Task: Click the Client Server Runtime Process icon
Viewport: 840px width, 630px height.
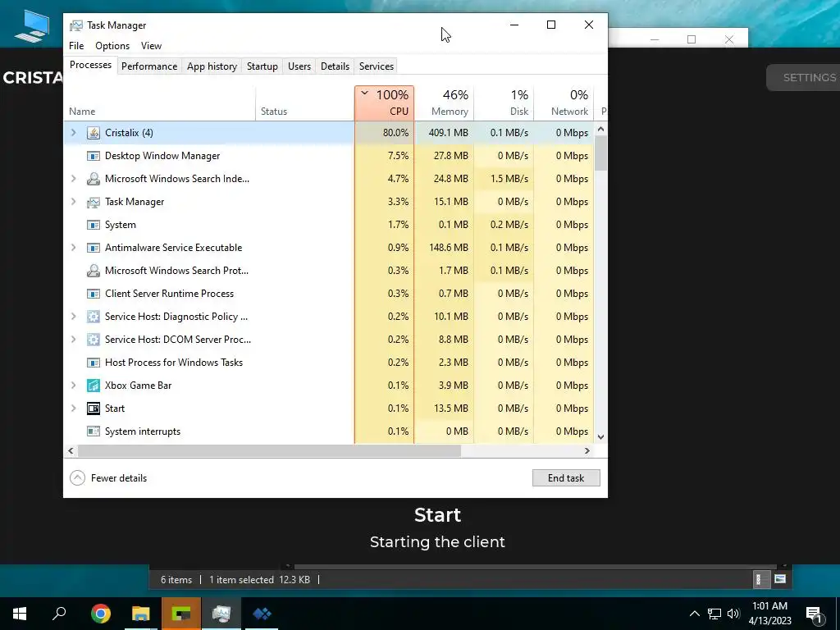Action: click(94, 294)
